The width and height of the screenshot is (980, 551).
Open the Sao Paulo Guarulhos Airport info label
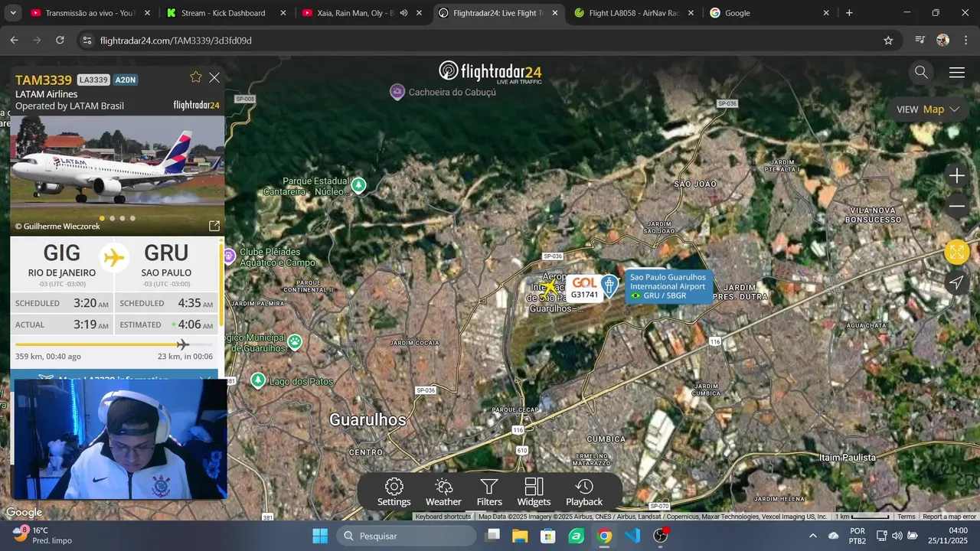(668, 286)
